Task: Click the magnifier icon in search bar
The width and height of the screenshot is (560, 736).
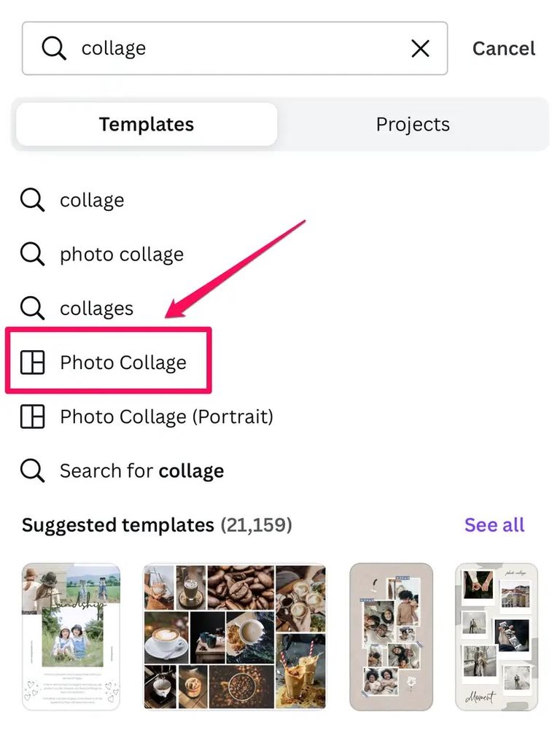Action: pos(53,48)
